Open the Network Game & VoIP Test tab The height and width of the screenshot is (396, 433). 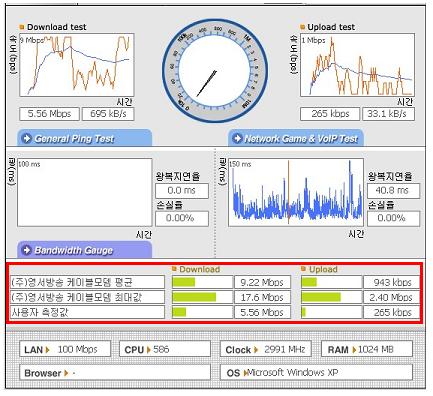coord(296,138)
